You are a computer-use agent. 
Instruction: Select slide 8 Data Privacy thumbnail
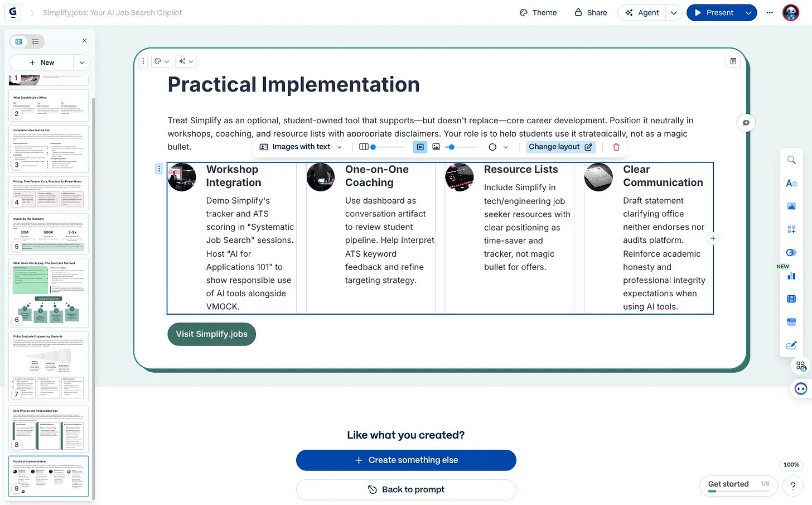tap(49, 429)
